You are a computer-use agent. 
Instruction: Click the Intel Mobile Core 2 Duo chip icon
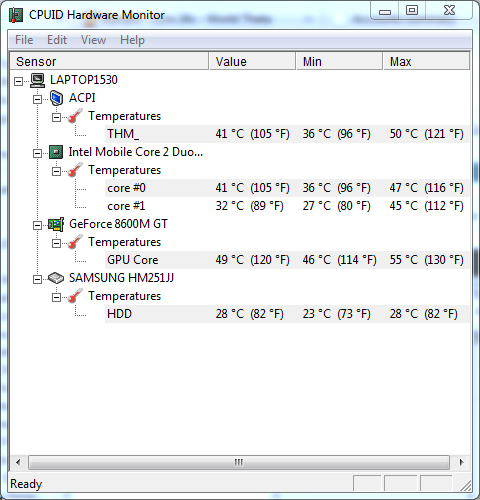pos(56,152)
